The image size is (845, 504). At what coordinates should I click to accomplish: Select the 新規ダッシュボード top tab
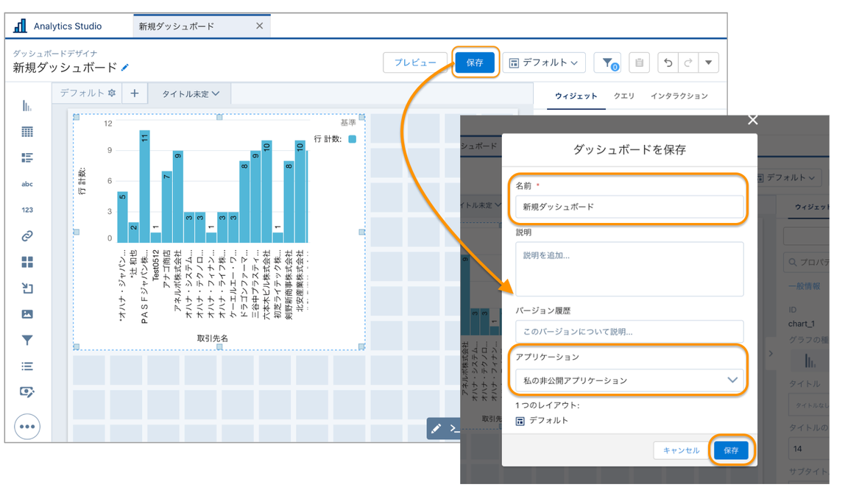pos(202,26)
